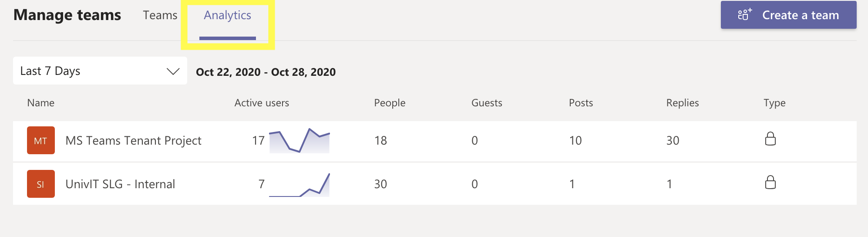
Task: Open the active users sparkline for MS Teams Tenant Project
Action: tap(299, 141)
